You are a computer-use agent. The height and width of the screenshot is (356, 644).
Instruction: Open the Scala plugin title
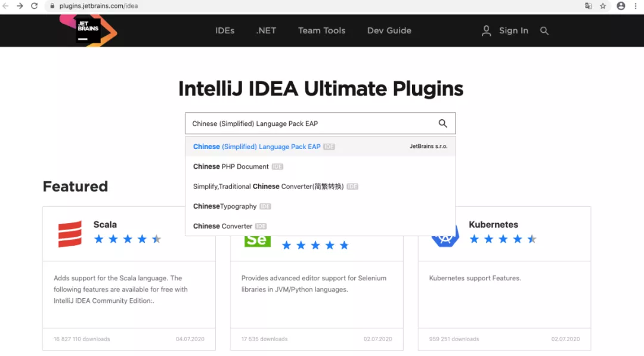[105, 225]
